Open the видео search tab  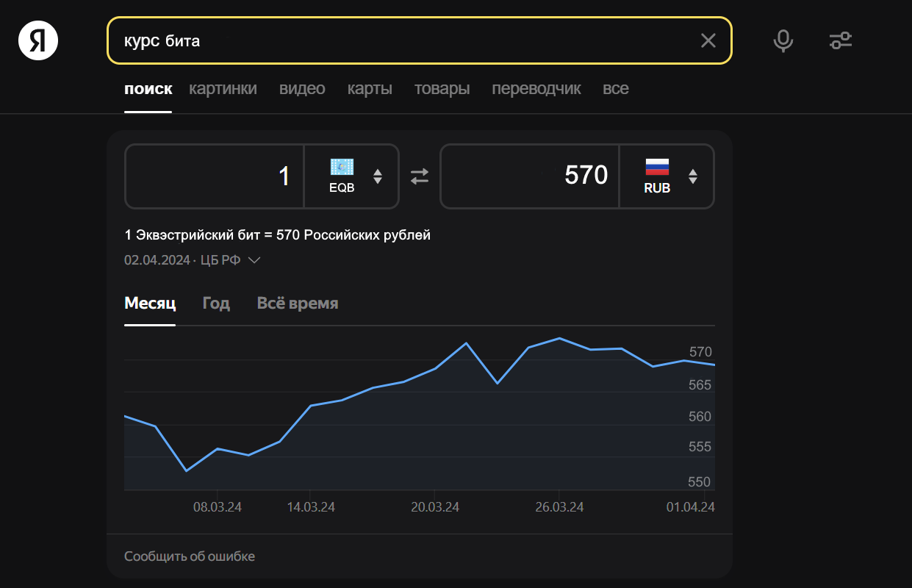(302, 89)
